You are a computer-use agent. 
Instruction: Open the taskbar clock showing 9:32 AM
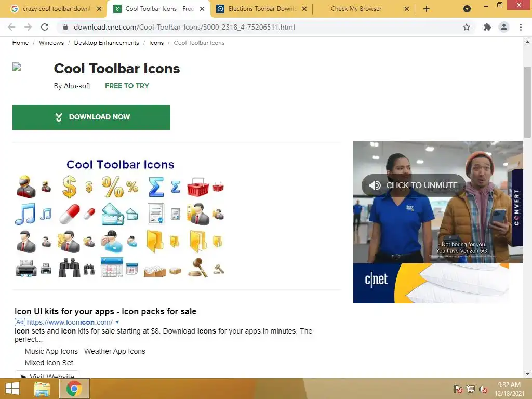pos(509,389)
